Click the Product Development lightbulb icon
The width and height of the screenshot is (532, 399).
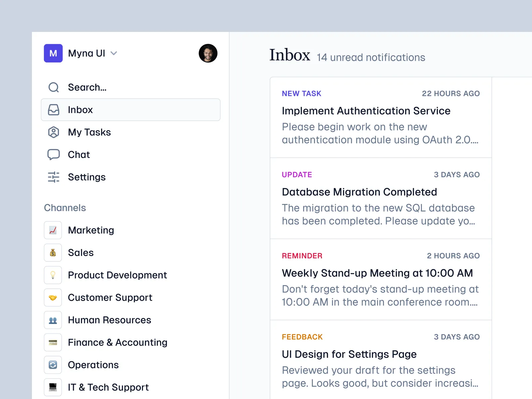[53, 275]
